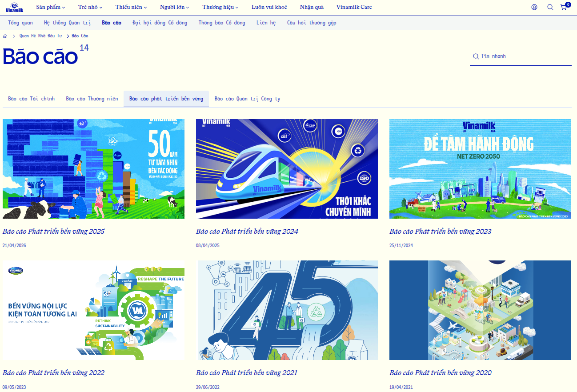Image resolution: width=577 pixels, height=392 pixels.
Task: Click the date 29/06/2022
Action: [208, 387]
